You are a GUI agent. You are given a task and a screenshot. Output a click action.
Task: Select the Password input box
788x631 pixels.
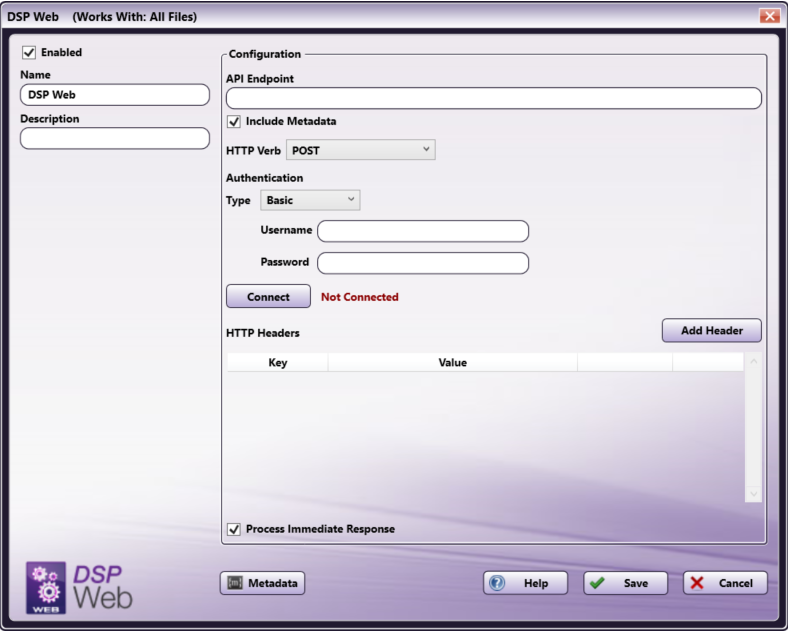(x=422, y=263)
